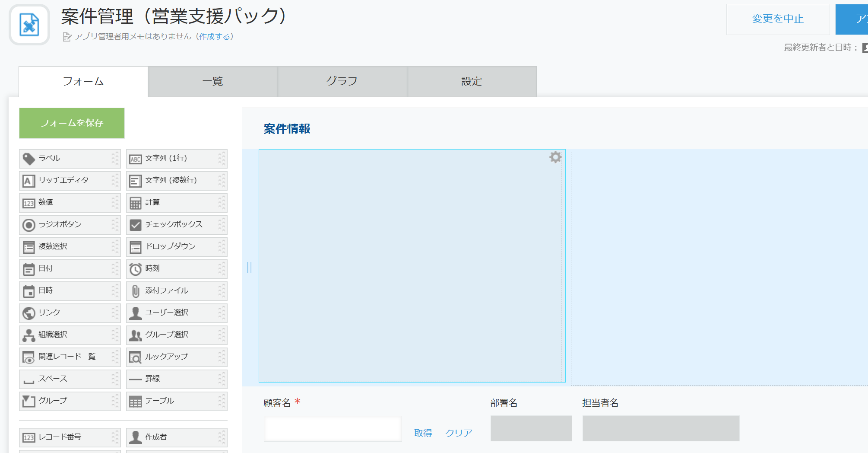Screen dimensions: 868x453
Task: Choose the 日時 field icon
Action: 29,291
